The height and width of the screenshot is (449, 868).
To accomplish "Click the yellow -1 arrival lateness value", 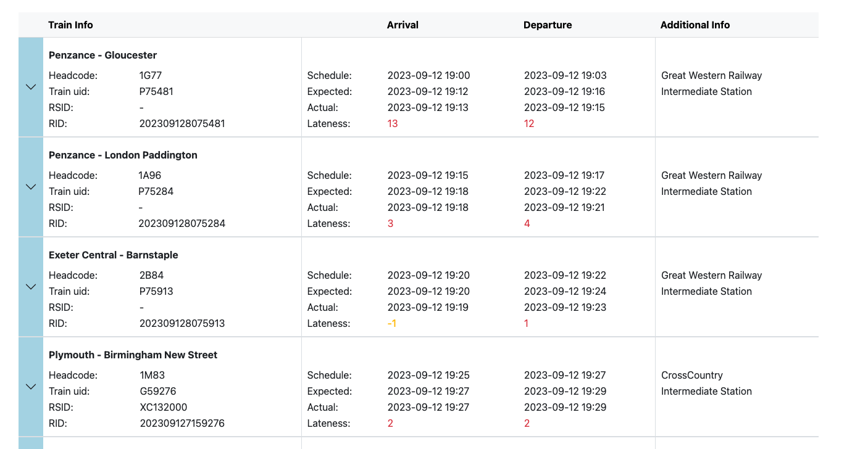I will point(391,324).
